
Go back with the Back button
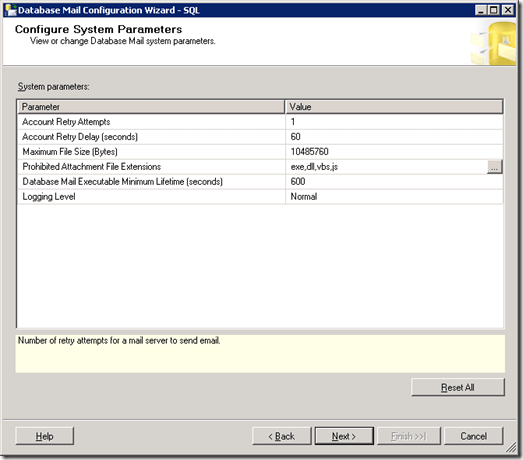(282, 436)
